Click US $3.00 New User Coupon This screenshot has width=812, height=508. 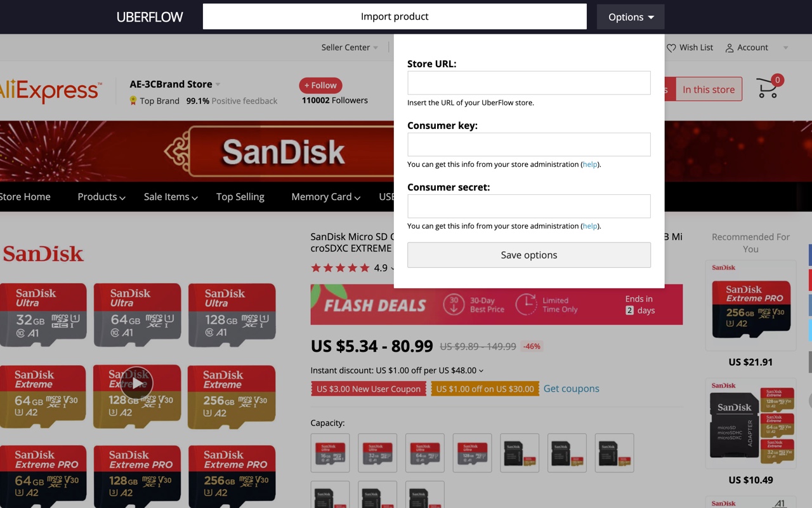(x=369, y=389)
